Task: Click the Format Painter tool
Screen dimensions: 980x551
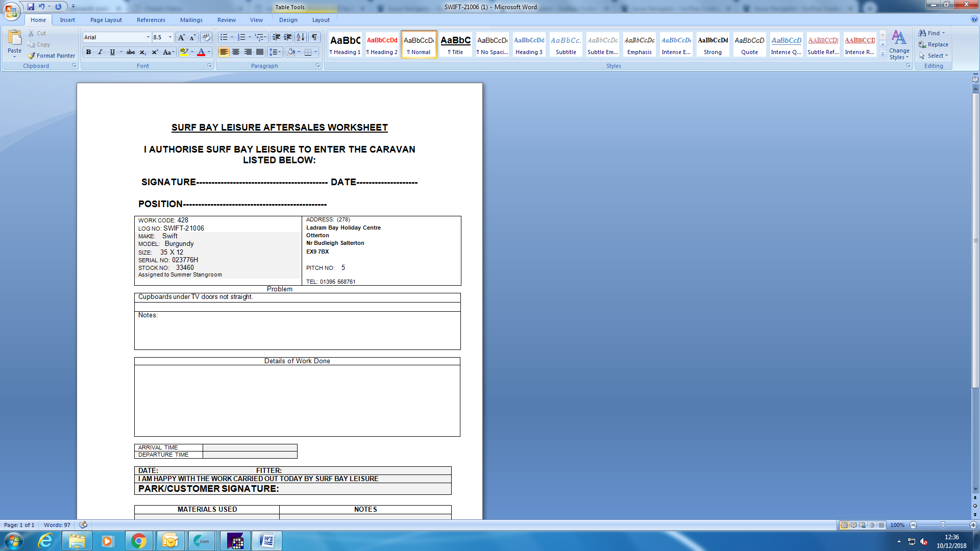Action: pos(51,56)
